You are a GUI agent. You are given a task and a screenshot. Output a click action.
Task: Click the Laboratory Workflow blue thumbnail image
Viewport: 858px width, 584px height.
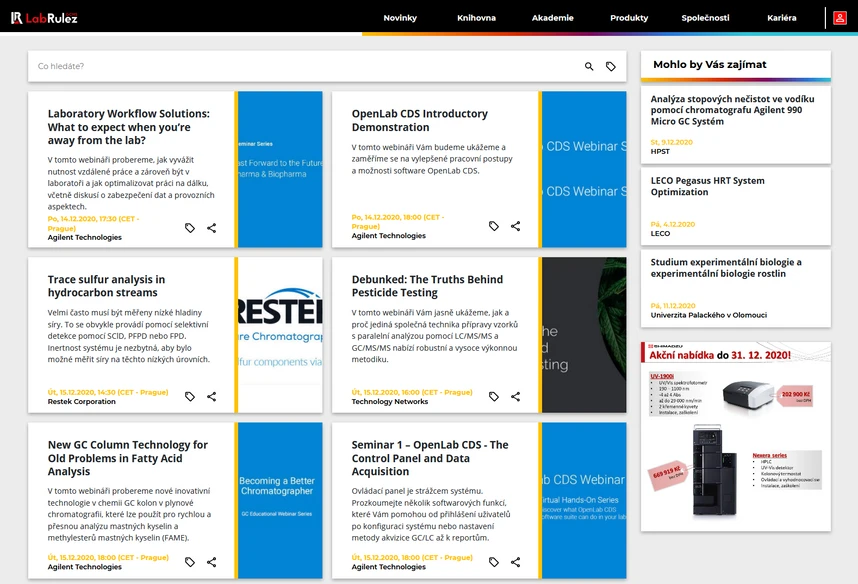coord(280,169)
